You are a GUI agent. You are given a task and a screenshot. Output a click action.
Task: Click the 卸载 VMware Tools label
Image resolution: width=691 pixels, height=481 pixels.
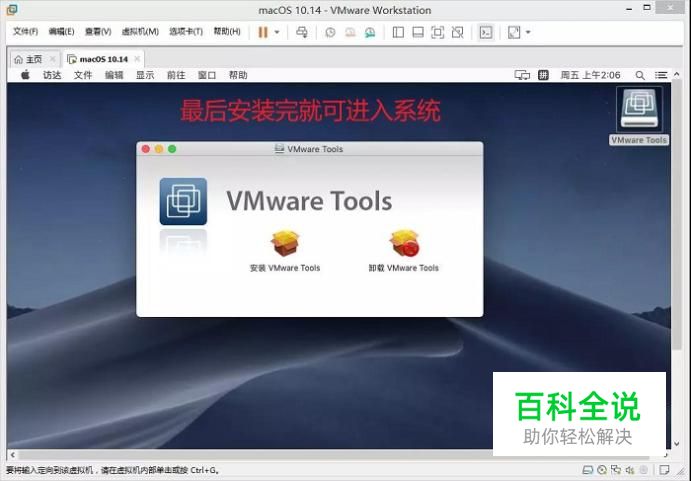coord(404,268)
